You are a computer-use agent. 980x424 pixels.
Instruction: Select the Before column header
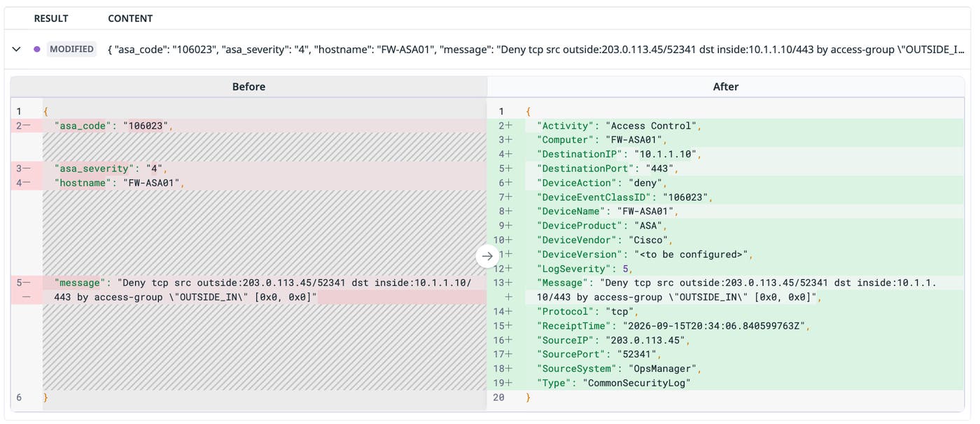tap(248, 87)
